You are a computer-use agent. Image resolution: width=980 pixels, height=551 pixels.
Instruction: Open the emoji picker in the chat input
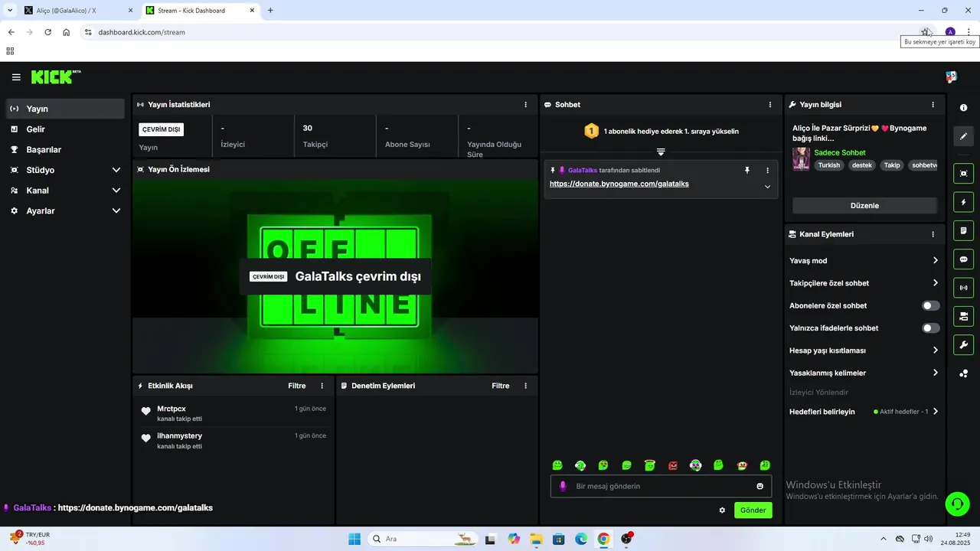(x=760, y=487)
